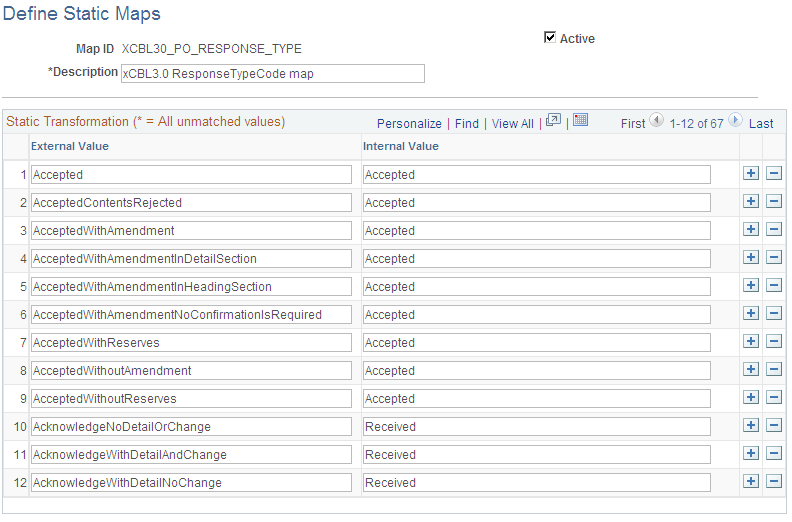This screenshot has width=792, height=522.
Task: Add a row after AcceptedWithoutAmendment
Action: [751, 369]
